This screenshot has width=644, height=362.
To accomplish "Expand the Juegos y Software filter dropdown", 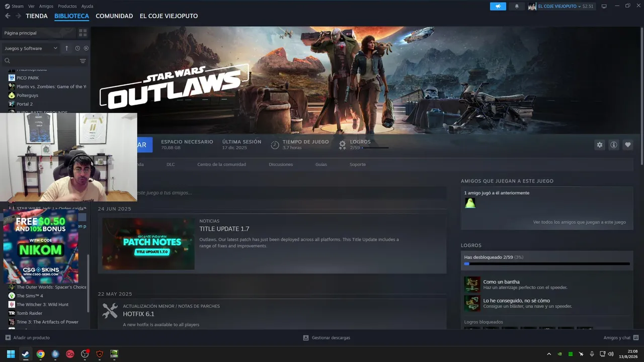I will (31, 48).
